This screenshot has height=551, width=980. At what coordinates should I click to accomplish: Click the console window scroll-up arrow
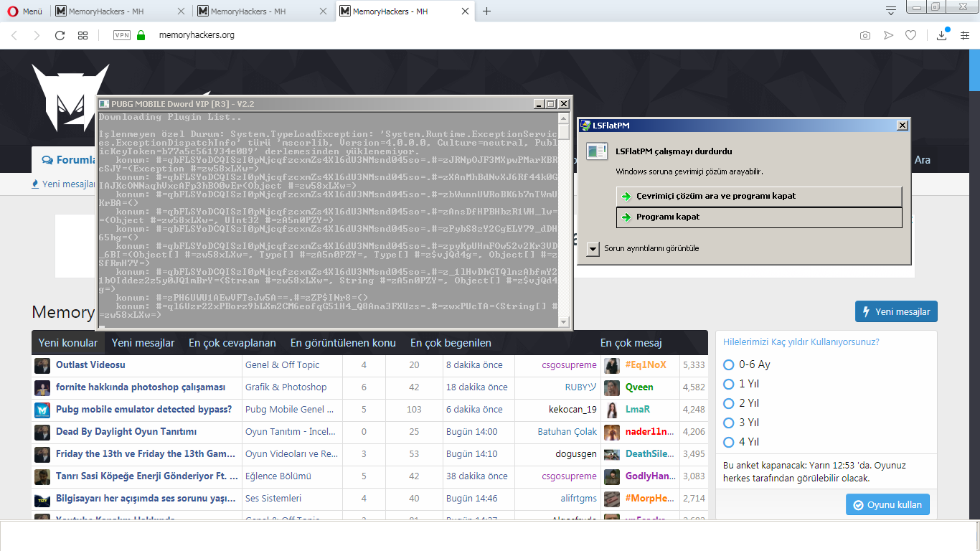564,117
